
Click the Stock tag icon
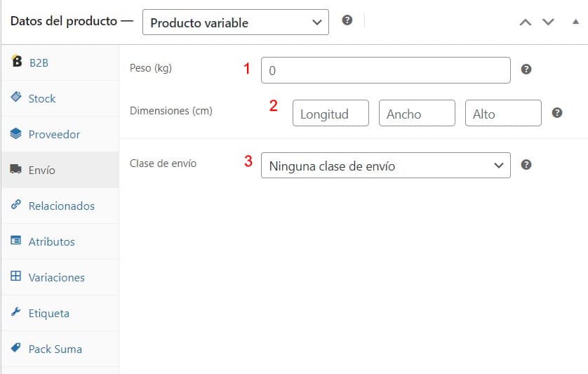[16, 97]
